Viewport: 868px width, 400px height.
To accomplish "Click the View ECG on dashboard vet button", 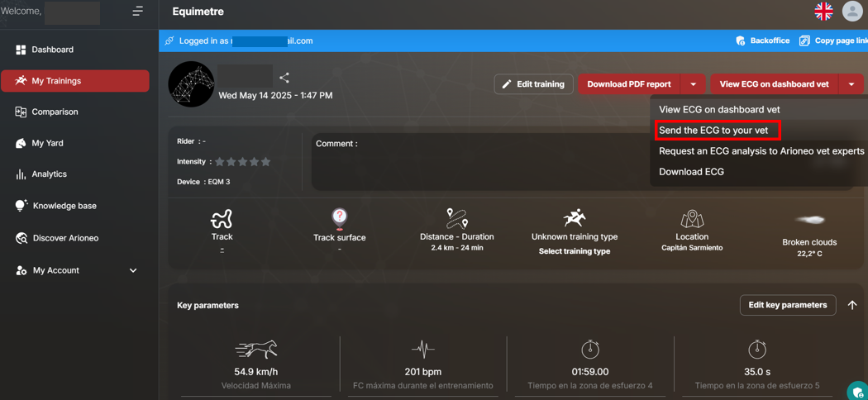I will click(x=774, y=84).
